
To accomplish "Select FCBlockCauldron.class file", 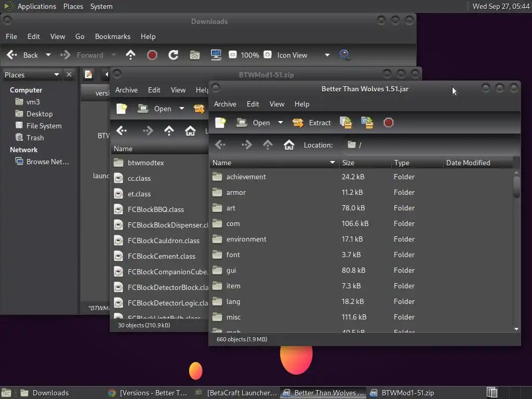I will [x=160, y=241].
